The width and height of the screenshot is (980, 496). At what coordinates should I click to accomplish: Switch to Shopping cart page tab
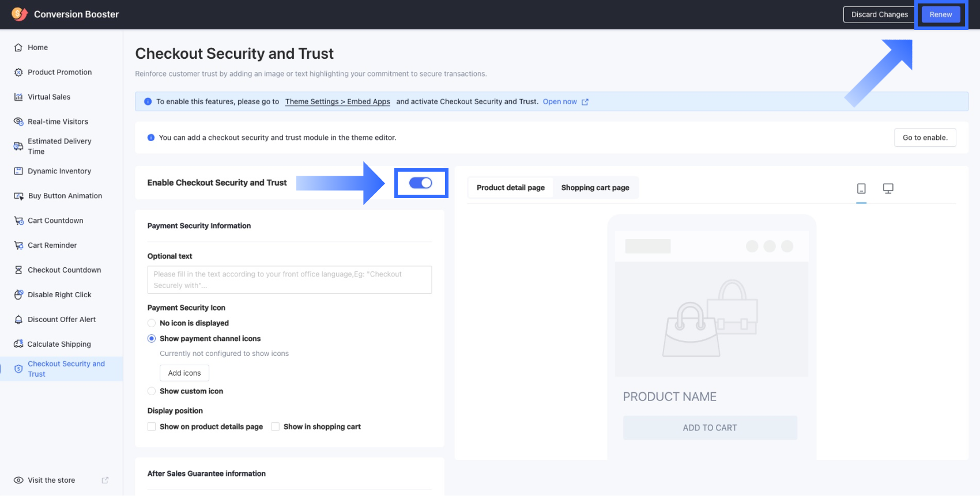pyautogui.click(x=595, y=188)
